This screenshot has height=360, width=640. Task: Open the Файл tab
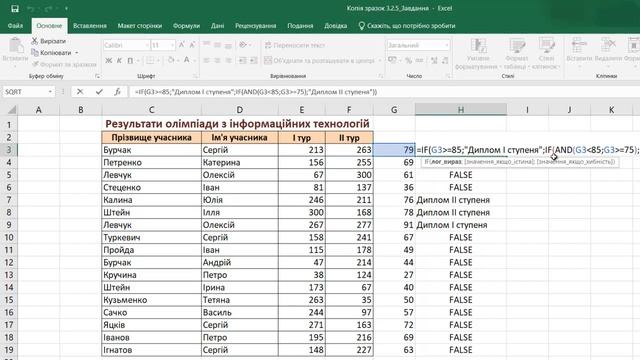coord(15,26)
